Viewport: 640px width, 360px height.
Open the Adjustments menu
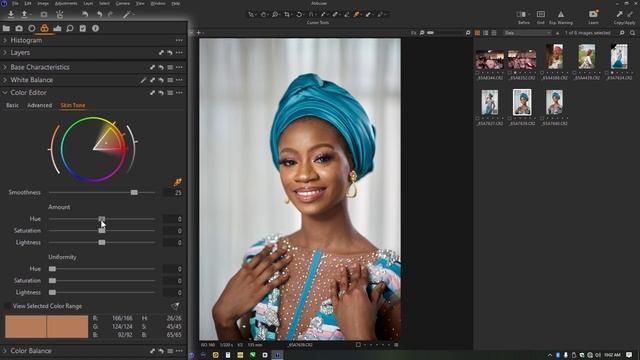tap(66, 3)
